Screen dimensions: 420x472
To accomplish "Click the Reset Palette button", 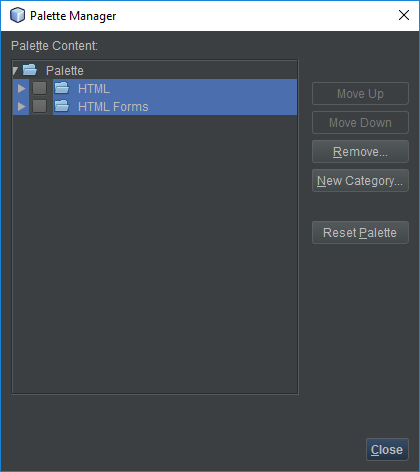I will [x=360, y=232].
